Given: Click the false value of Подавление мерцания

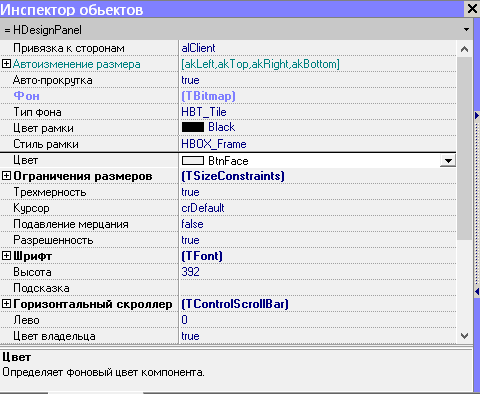Looking at the screenshot, I should [x=192, y=224].
